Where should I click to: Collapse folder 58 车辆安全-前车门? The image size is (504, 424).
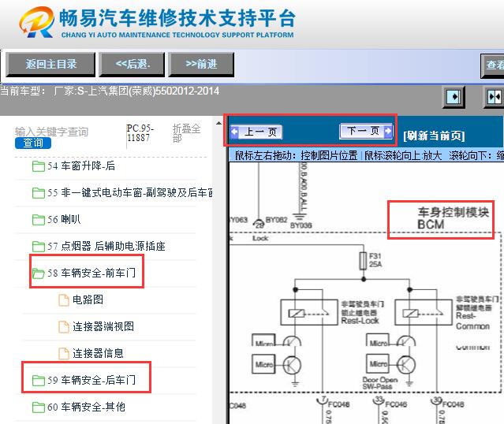point(91,273)
